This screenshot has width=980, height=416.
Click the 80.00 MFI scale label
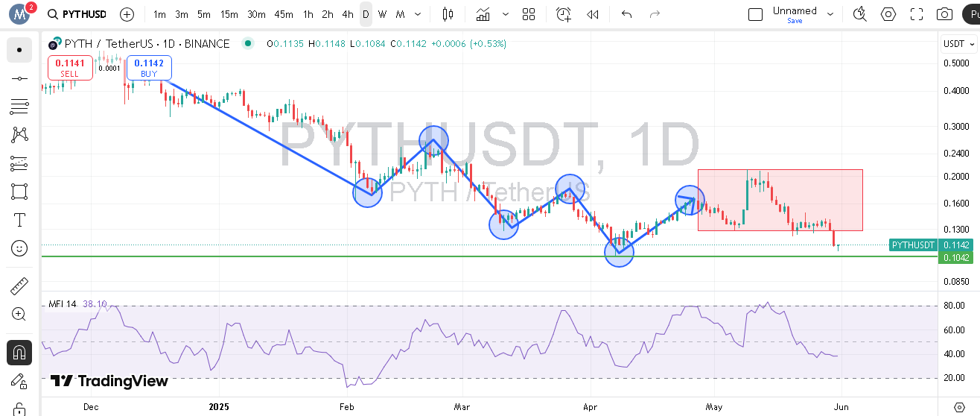955,306
